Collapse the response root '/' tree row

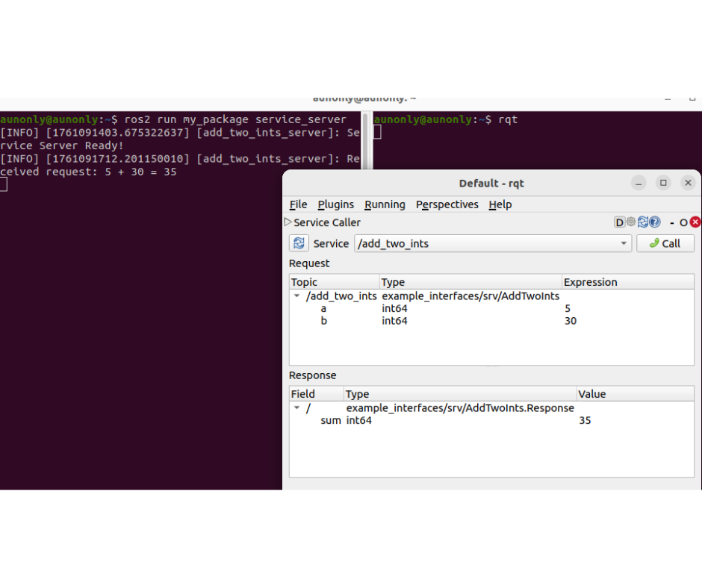click(x=297, y=408)
